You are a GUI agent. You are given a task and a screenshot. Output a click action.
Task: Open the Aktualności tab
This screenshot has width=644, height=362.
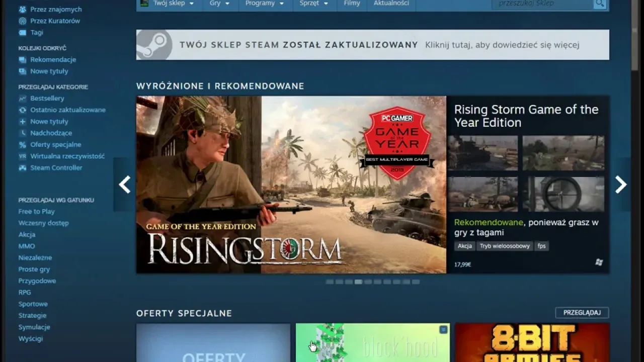391,4
